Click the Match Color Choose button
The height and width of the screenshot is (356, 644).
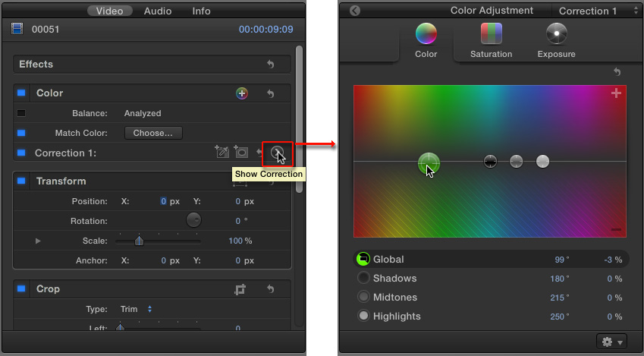click(153, 133)
